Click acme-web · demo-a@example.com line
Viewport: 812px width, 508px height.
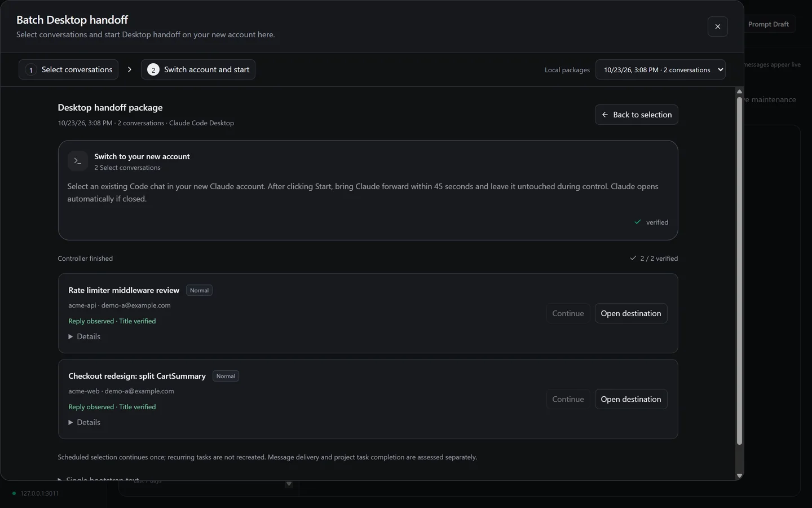(x=121, y=391)
